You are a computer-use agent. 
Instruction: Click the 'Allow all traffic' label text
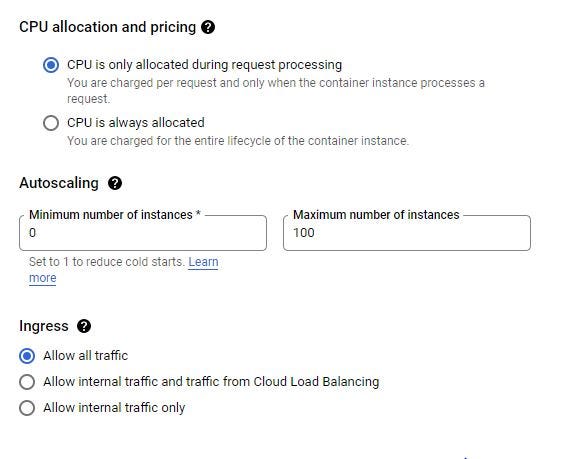tap(86, 356)
